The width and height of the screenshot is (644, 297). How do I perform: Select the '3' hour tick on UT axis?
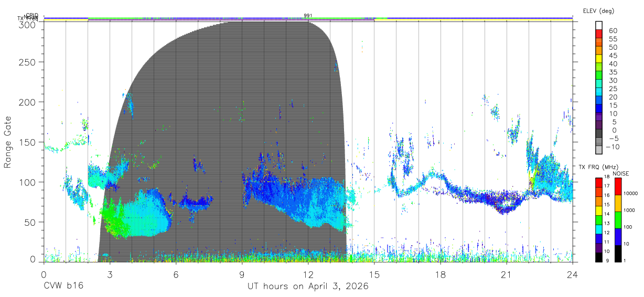pyautogui.click(x=110, y=274)
